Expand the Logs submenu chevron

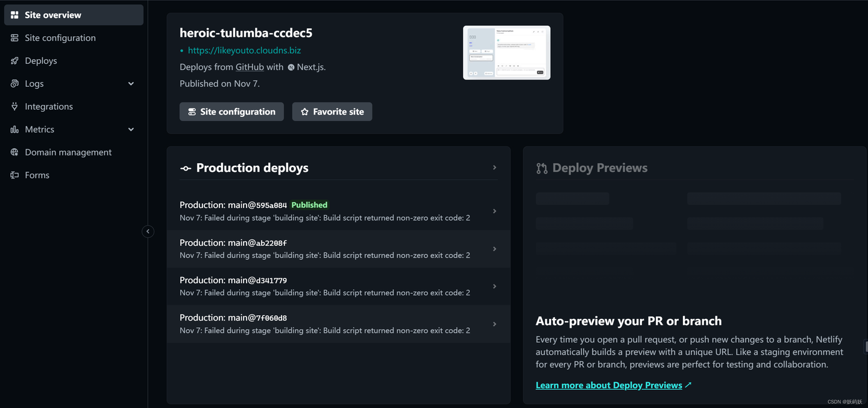[x=131, y=84]
